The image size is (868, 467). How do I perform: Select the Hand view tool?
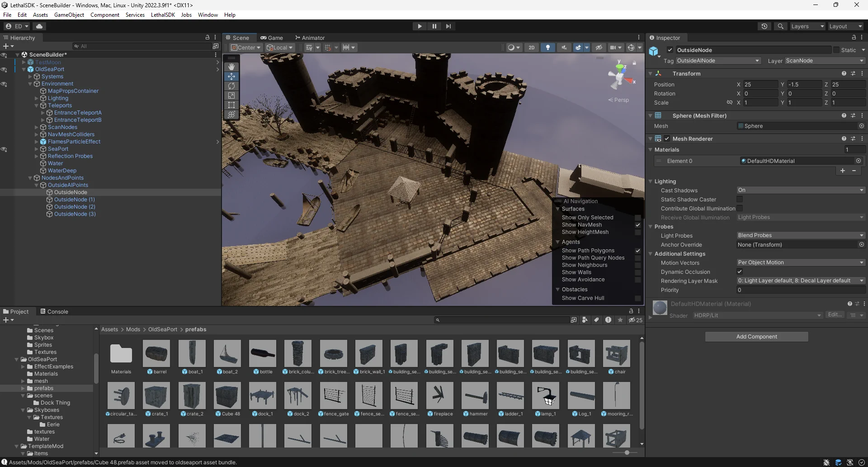tap(231, 67)
